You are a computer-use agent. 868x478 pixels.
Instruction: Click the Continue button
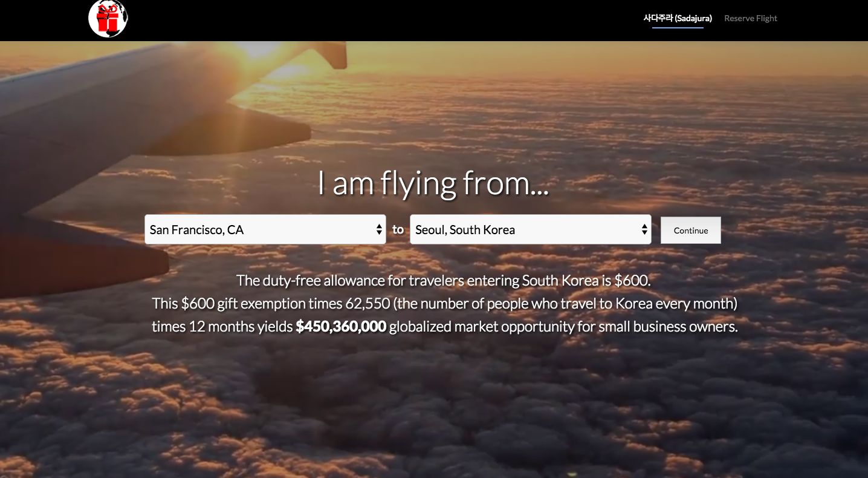[691, 231]
